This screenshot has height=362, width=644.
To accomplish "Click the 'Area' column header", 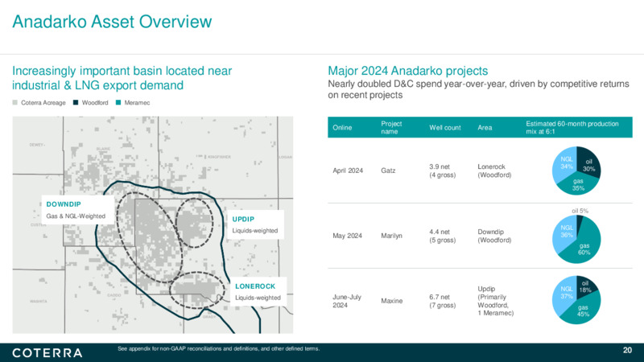I will [x=485, y=128].
